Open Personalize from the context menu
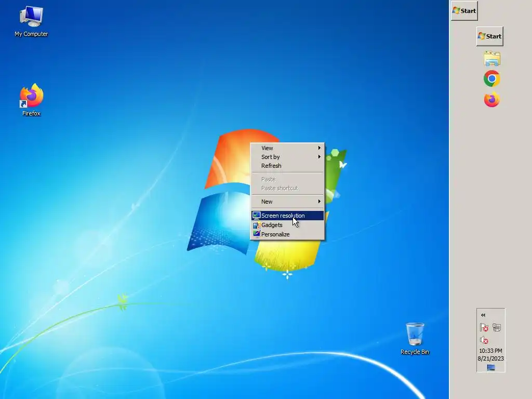 point(287,234)
